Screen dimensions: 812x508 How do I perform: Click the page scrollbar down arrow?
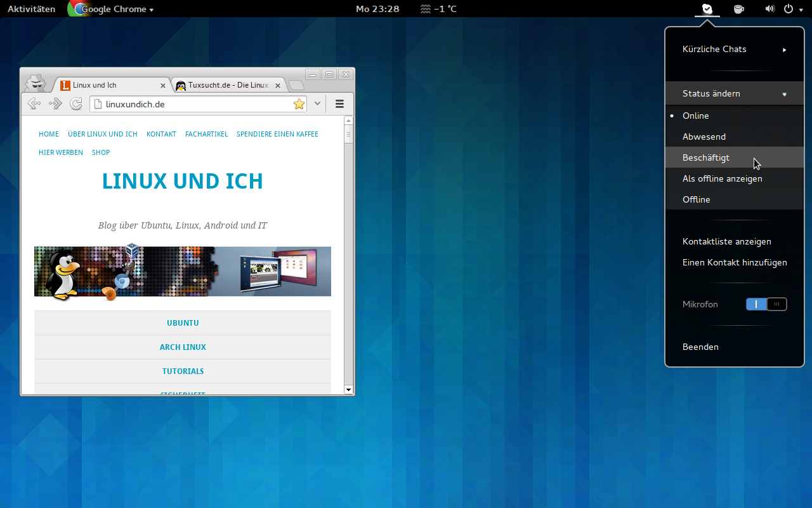coord(348,389)
